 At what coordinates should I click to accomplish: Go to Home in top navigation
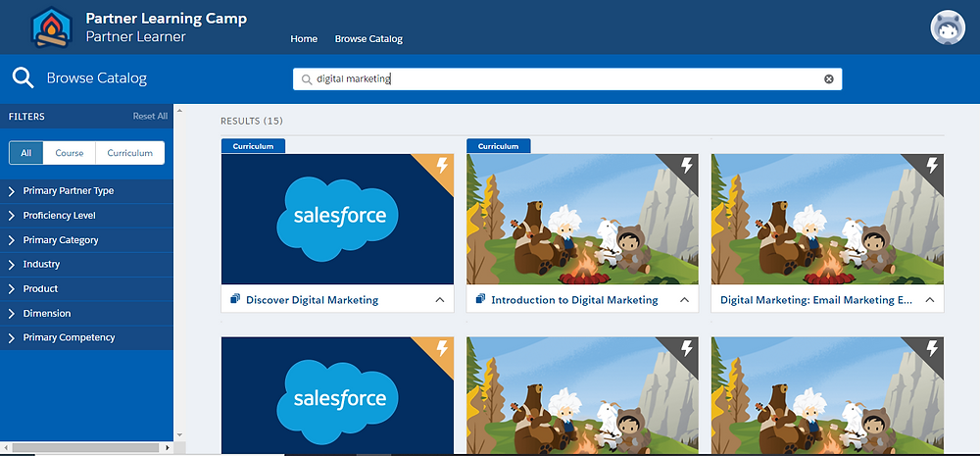coord(304,39)
